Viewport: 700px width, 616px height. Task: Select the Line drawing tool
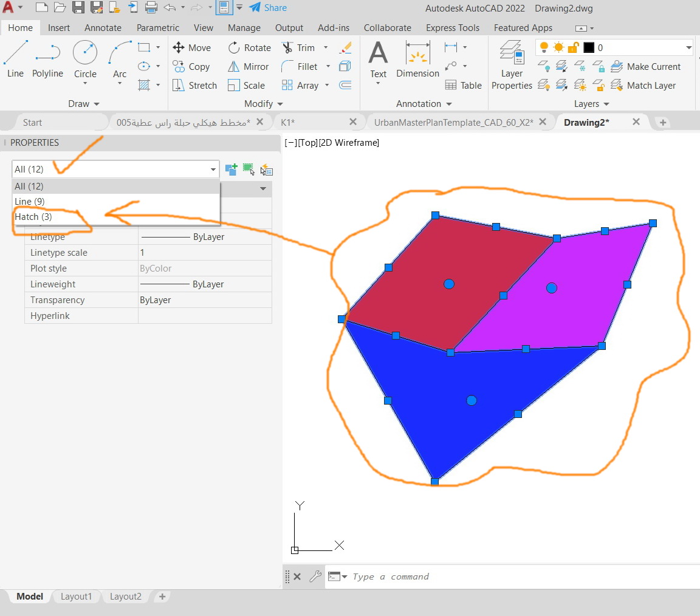coord(15,60)
